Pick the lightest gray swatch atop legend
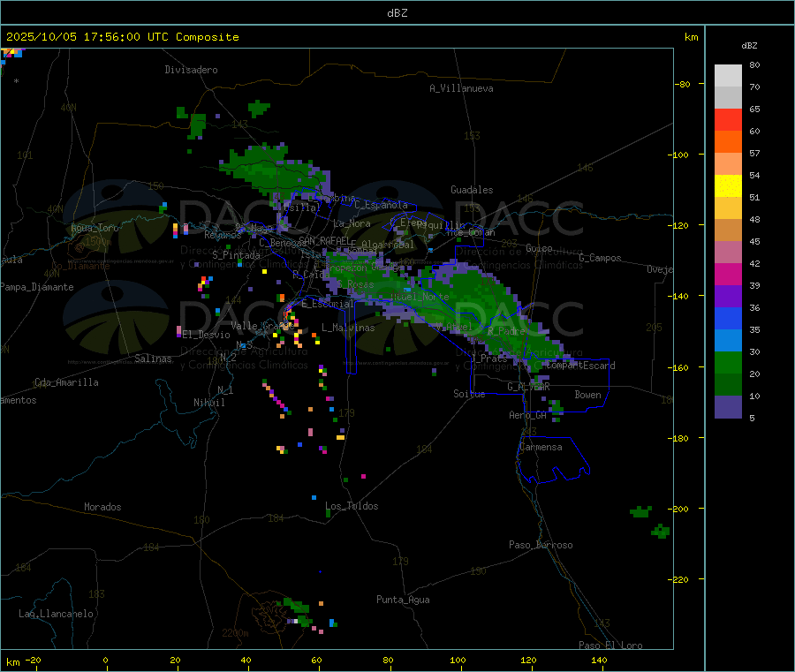This screenshot has height=672, width=795. click(728, 76)
